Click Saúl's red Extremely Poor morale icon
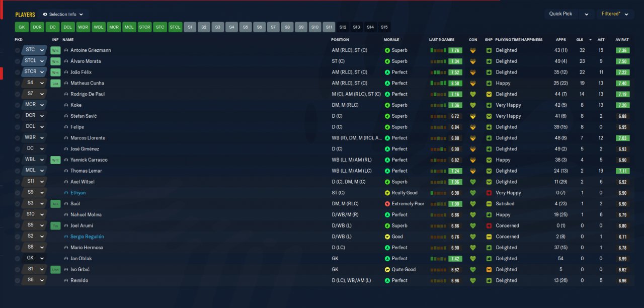Viewport: 644px width, 308px height. coord(387,204)
